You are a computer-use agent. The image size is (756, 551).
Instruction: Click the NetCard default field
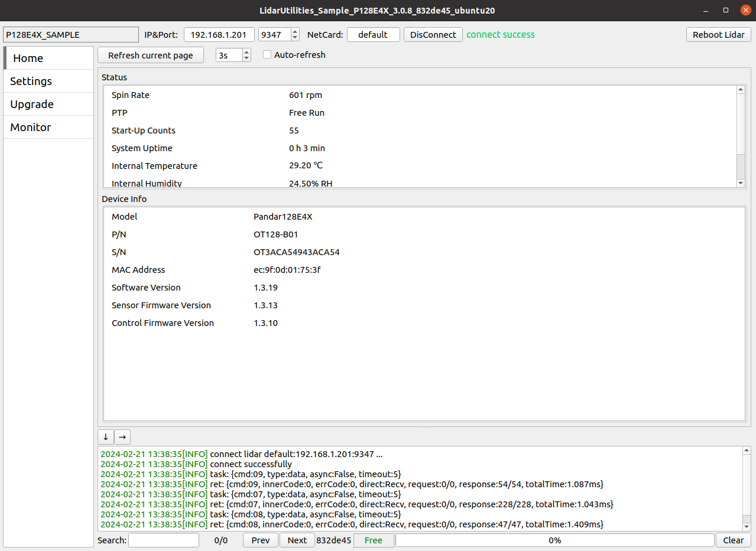point(373,34)
